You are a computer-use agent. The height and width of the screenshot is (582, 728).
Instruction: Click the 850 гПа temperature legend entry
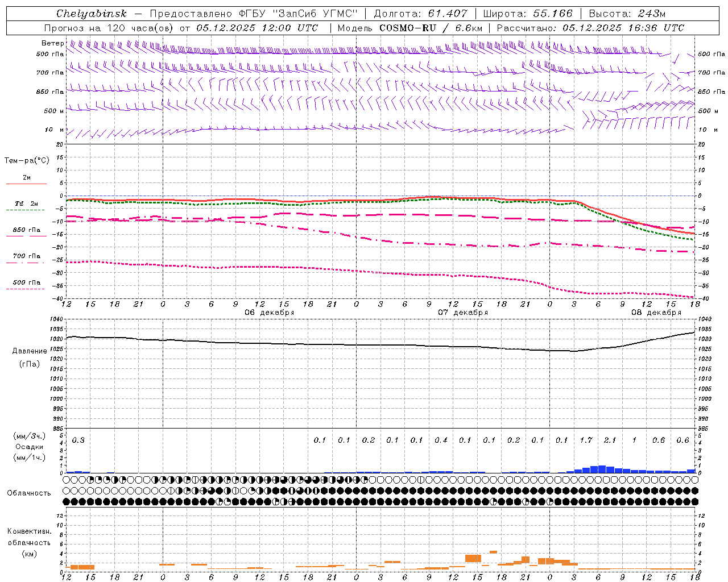click(27, 230)
